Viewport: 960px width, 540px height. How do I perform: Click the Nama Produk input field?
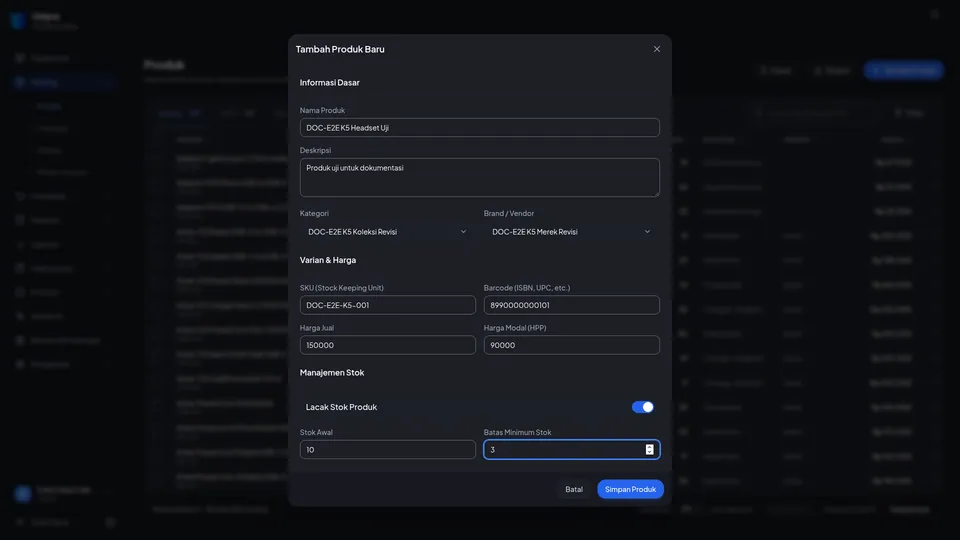click(479, 127)
